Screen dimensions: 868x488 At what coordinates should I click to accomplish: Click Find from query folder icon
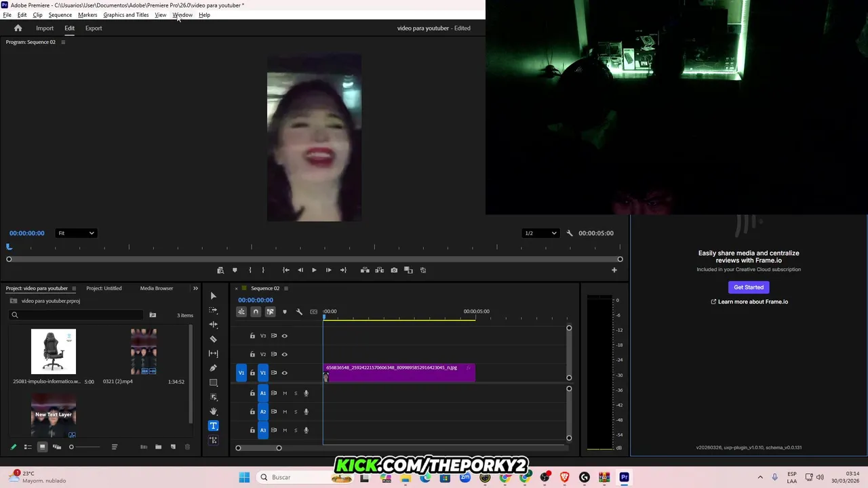[x=153, y=315]
